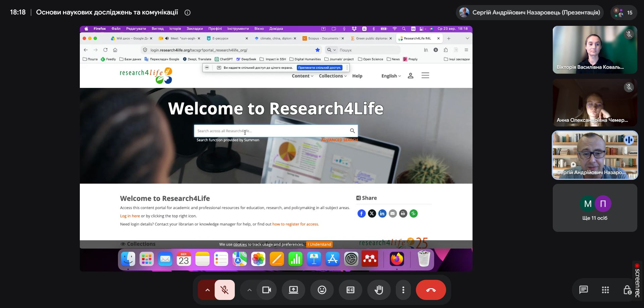Open the chat with everyone panel

pos(584,290)
